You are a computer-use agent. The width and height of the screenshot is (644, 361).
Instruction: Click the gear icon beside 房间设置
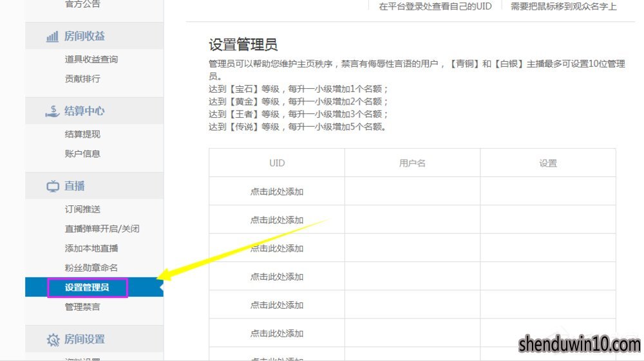53,340
